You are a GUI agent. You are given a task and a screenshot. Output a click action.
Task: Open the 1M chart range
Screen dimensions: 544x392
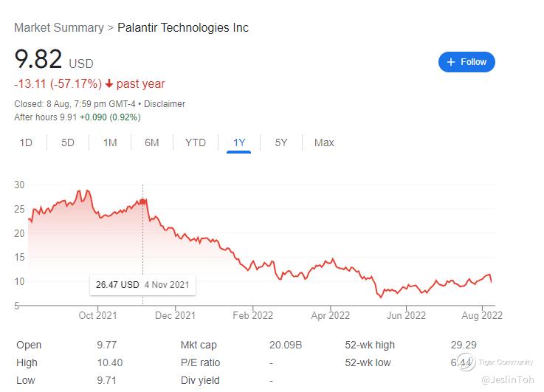110,142
